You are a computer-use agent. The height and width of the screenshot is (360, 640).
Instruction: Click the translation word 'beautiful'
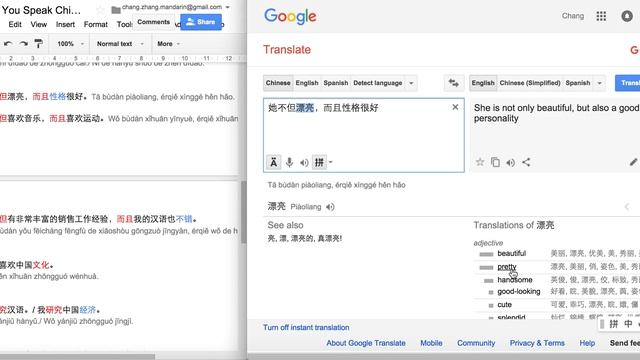[x=511, y=253]
